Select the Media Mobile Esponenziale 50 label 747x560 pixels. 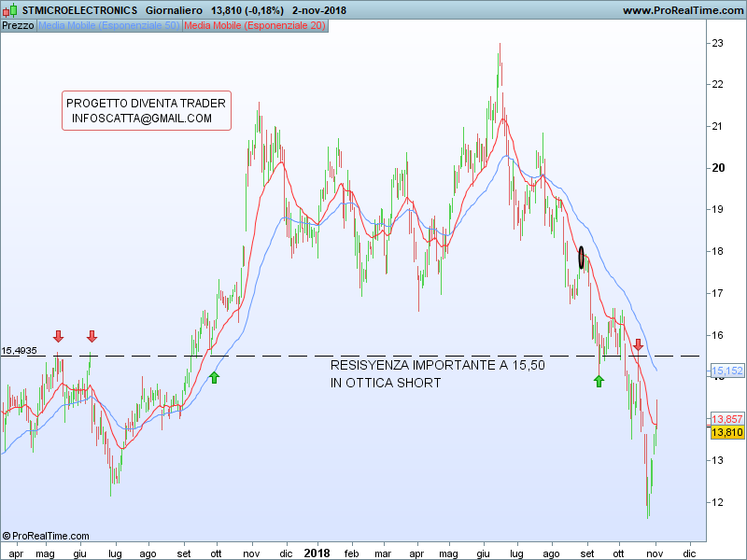(109, 25)
